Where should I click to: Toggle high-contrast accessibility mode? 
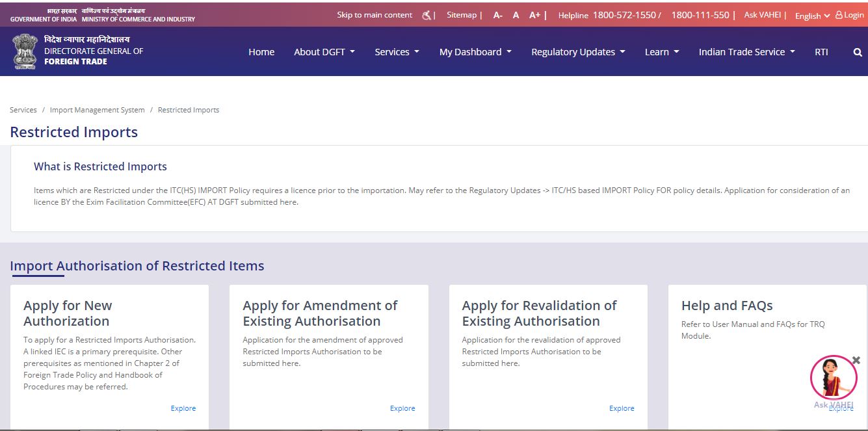(425, 14)
